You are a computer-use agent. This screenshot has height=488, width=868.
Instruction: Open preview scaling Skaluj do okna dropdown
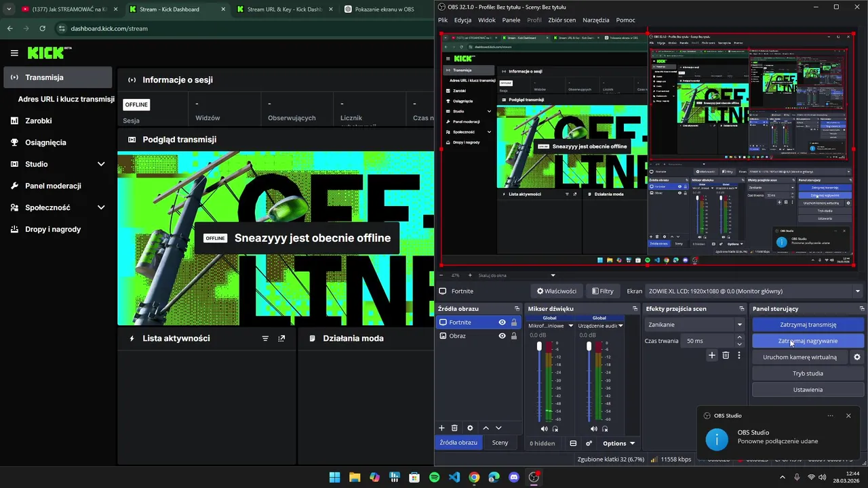tap(517, 275)
